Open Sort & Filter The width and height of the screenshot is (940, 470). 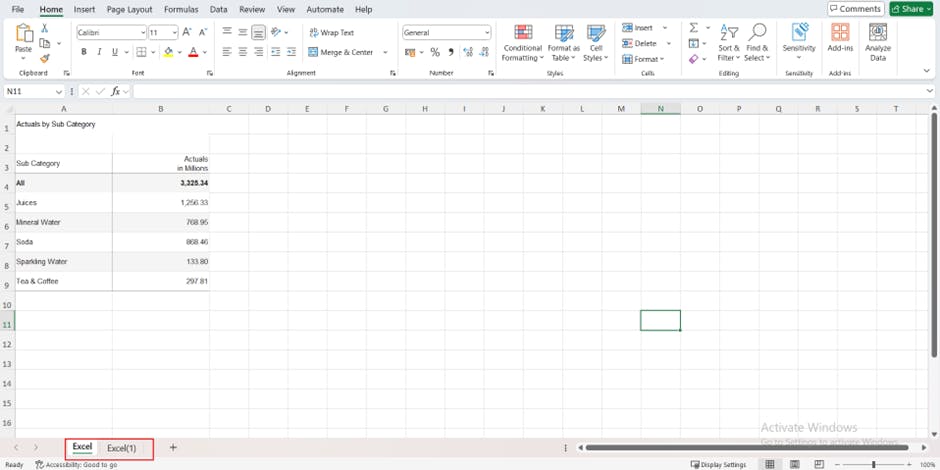tap(728, 43)
